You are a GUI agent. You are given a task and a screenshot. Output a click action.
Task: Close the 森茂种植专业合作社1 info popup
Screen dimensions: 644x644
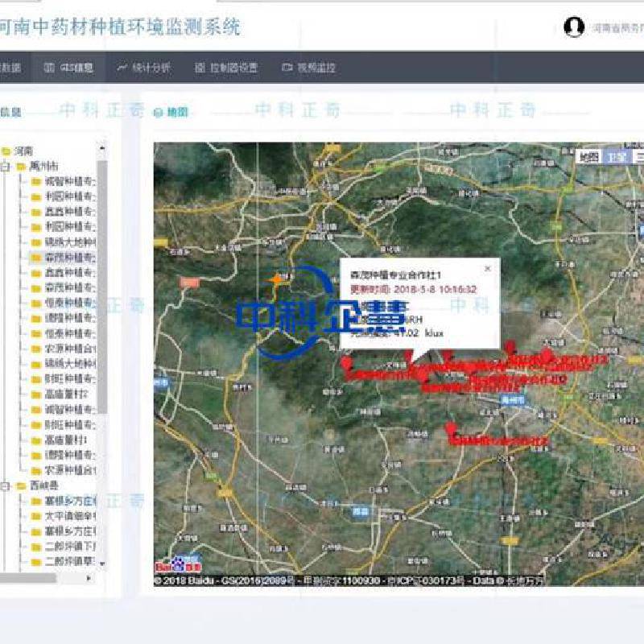click(x=487, y=269)
